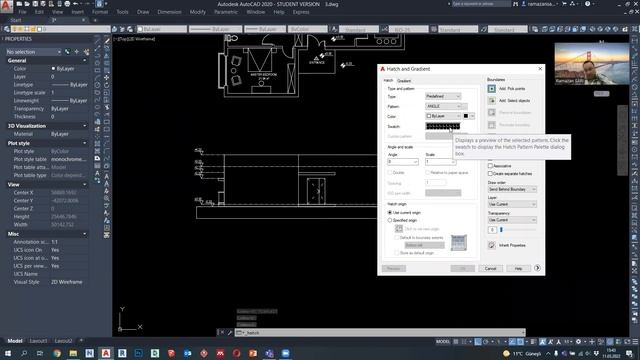Open the Dimension menu
Screen dimensions: 640x360
pos(169,12)
